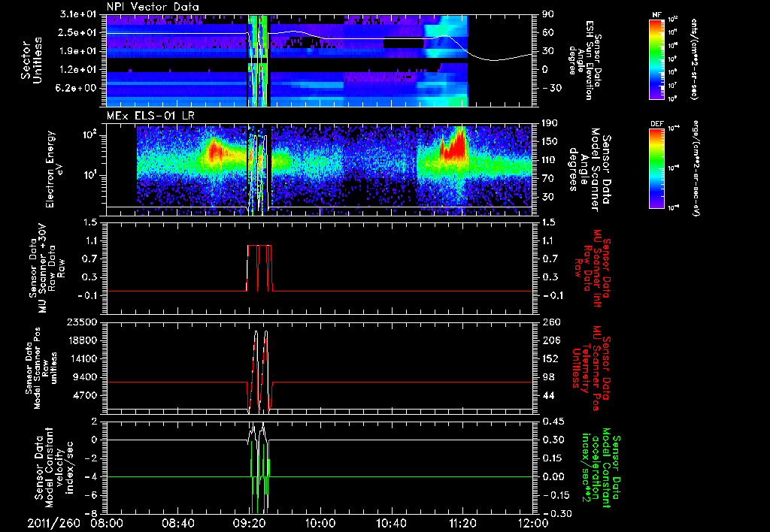Click the NF unit label 'cnts/(cm**2-sr-sec)'
770x532 pixels.
pos(694,59)
